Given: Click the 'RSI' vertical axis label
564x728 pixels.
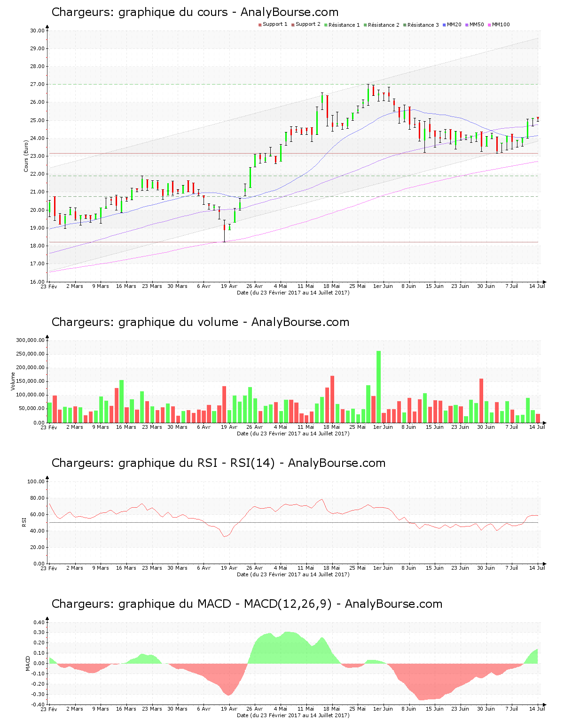Looking at the screenshot, I should tap(24, 522).
